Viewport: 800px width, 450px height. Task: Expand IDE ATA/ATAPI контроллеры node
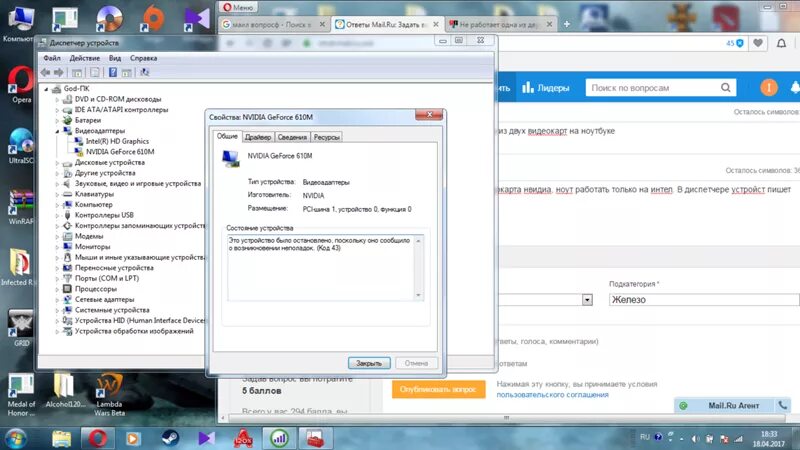(x=57, y=110)
